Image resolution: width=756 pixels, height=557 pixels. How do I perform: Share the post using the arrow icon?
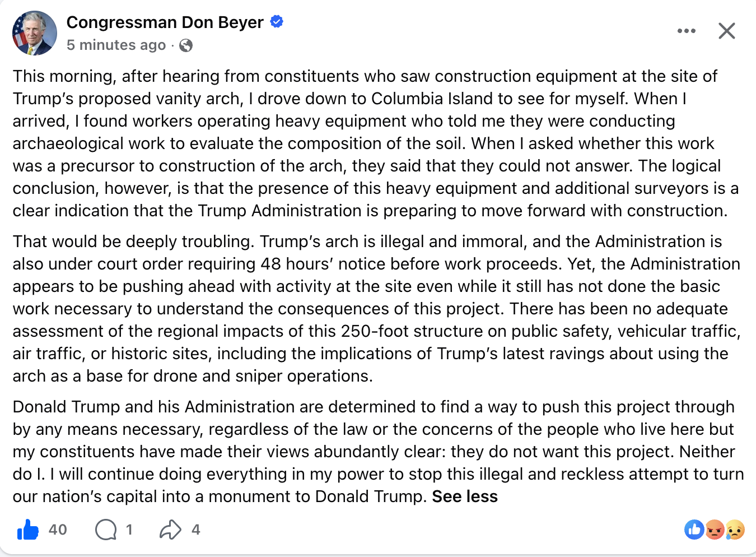coord(170,530)
